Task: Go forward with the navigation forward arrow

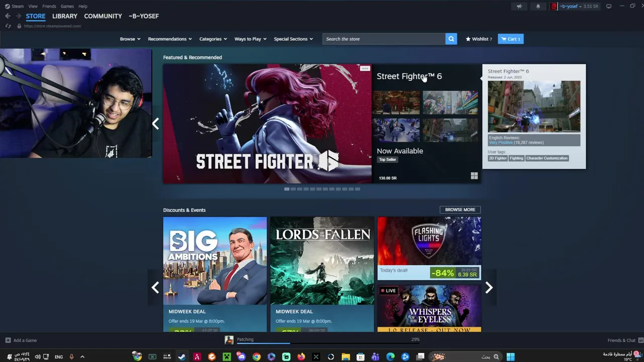Action: point(18,16)
